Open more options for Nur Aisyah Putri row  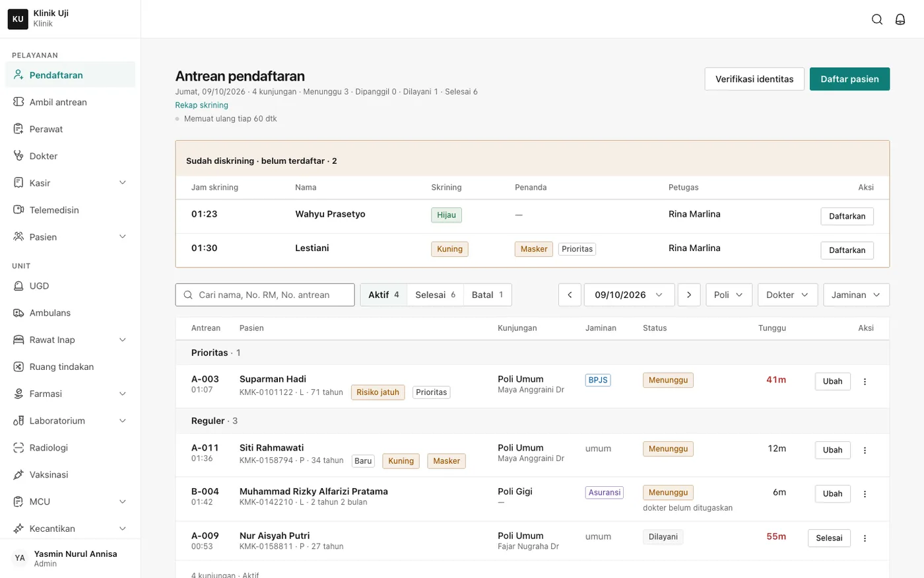coord(865,538)
